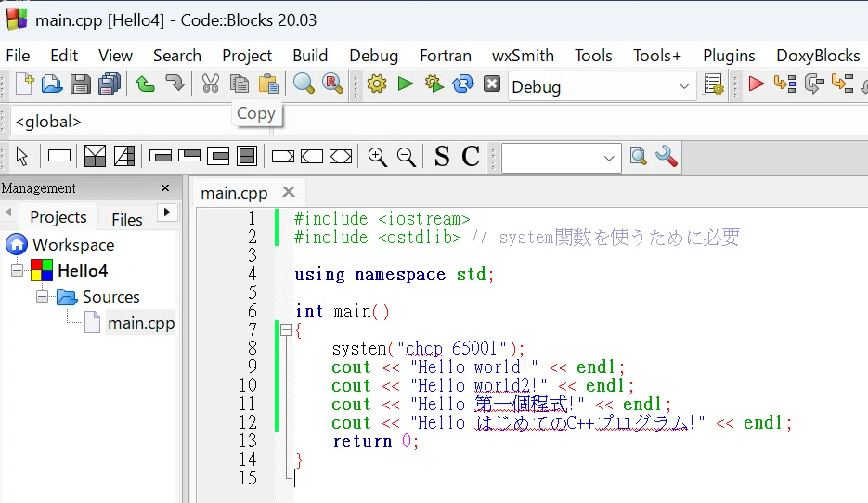This screenshot has height=503, width=868.
Task: Open the Search menu
Action: click(x=177, y=56)
